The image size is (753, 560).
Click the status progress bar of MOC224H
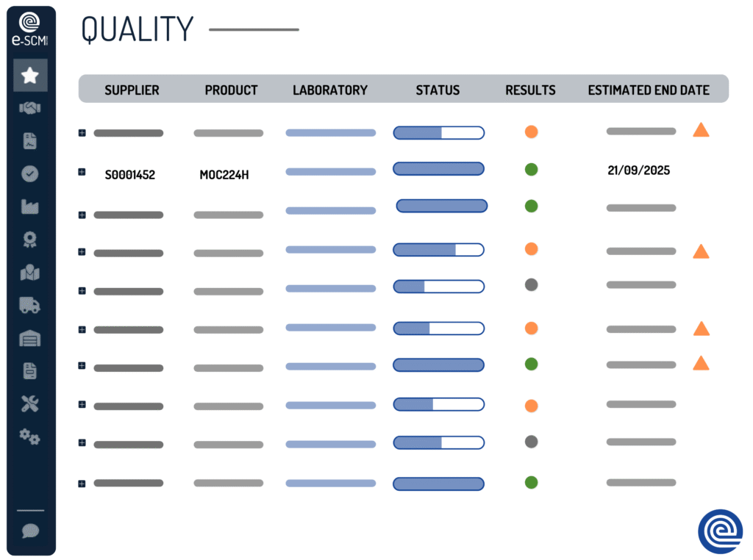click(438, 168)
